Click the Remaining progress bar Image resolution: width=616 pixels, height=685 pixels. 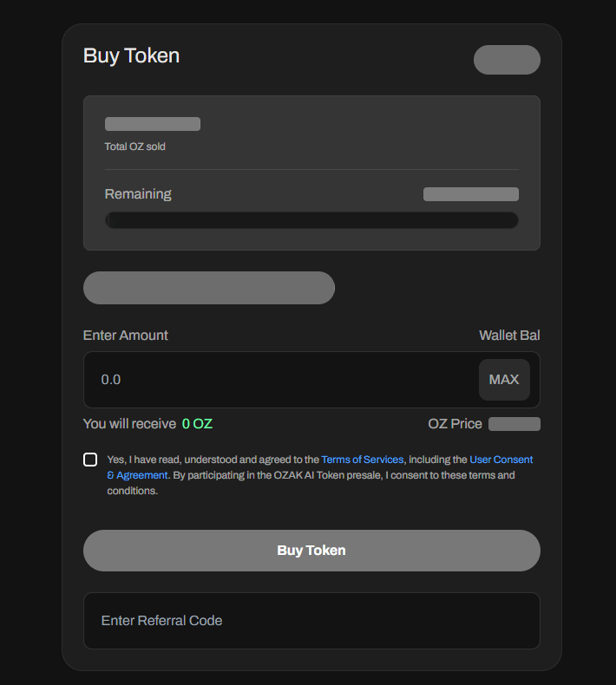[311, 220]
